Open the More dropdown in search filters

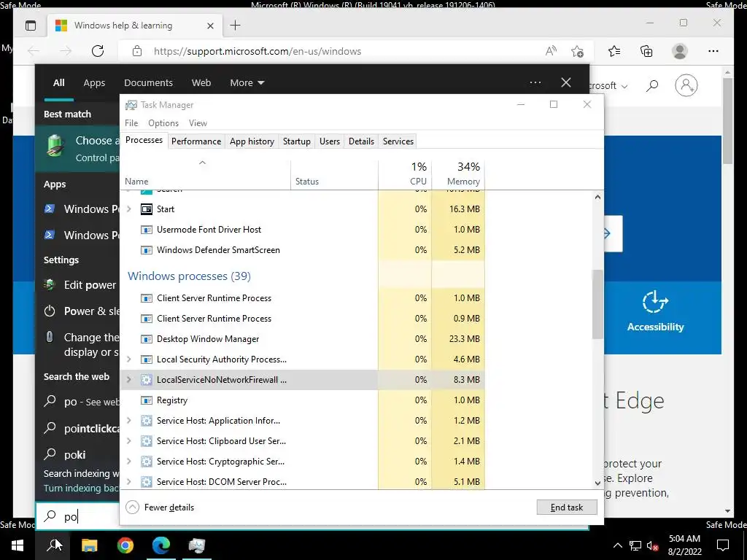[x=247, y=83]
